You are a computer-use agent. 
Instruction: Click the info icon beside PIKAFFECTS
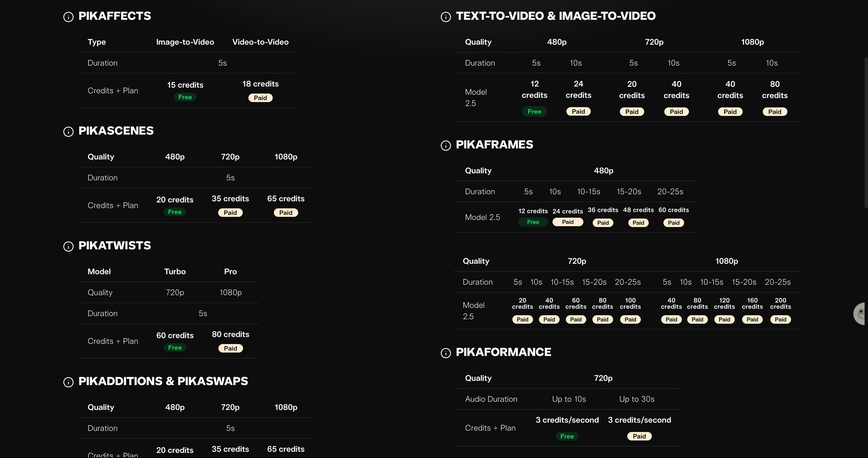pyautogui.click(x=68, y=17)
